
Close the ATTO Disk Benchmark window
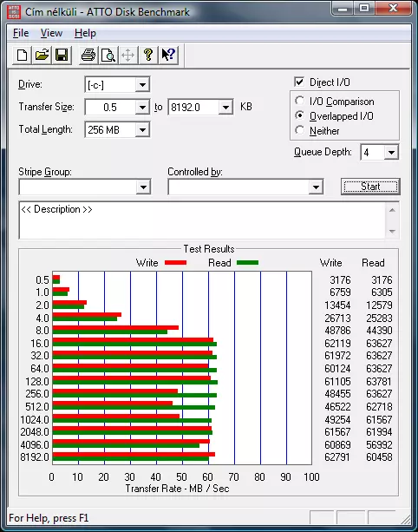coord(393,8)
